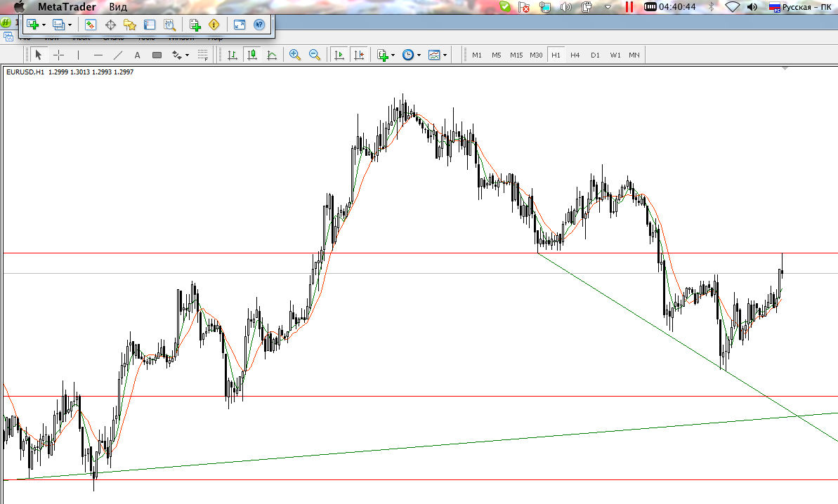Expand the Templates dropdown arrow
This screenshot has width=838, height=504.
(445, 55)
